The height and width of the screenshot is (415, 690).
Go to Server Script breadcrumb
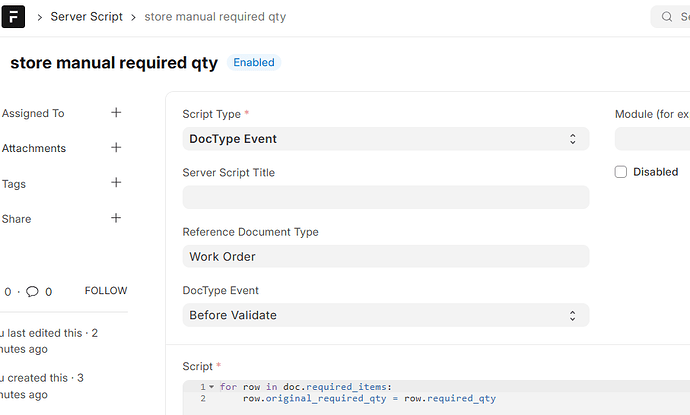86,17
